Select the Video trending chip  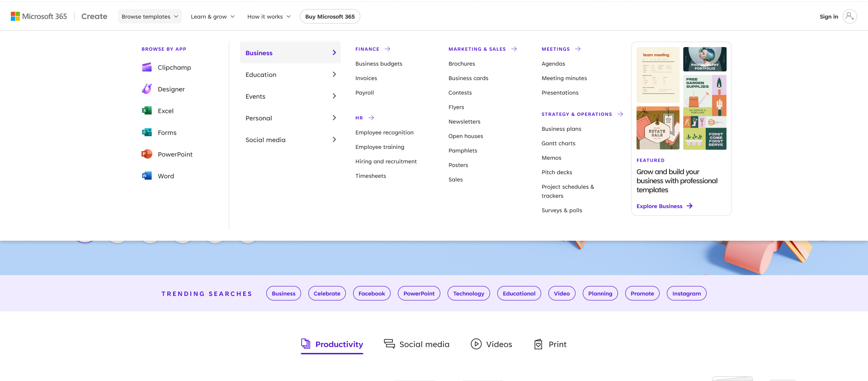562,293
